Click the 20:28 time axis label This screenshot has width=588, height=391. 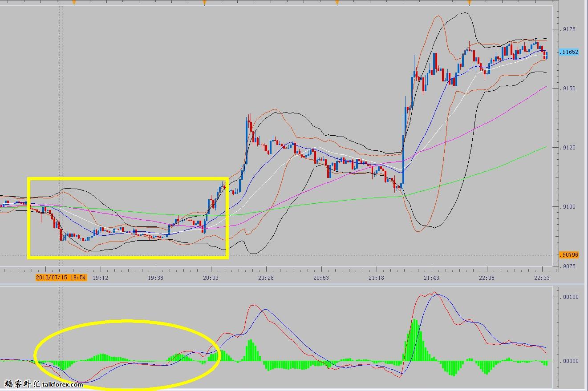coord(266,278)
